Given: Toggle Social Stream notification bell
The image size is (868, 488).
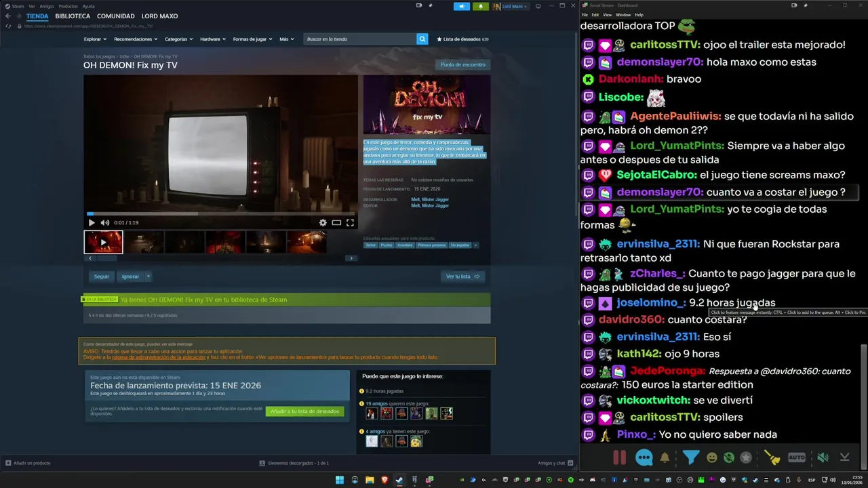Looking at the screenshot, I should tap(665, 457).
